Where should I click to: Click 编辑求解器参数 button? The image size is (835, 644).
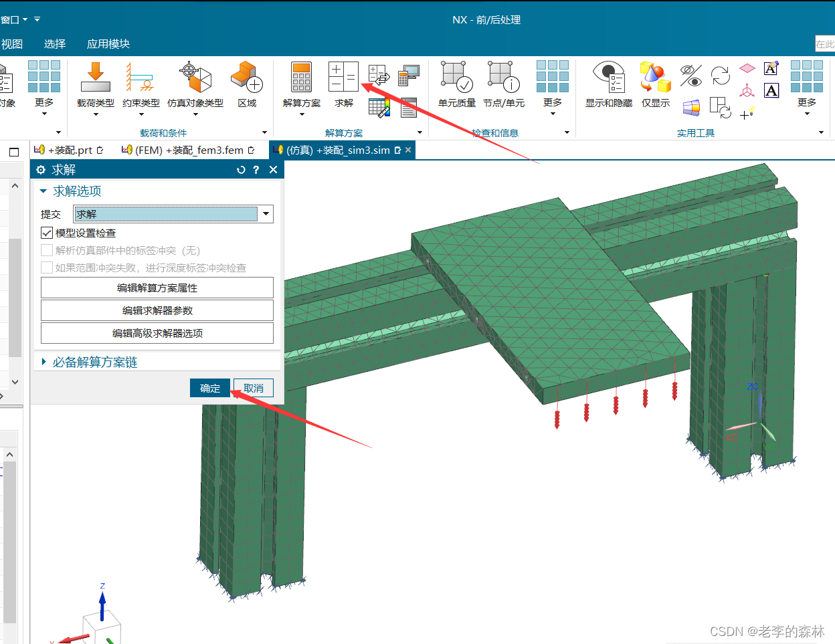157,310
